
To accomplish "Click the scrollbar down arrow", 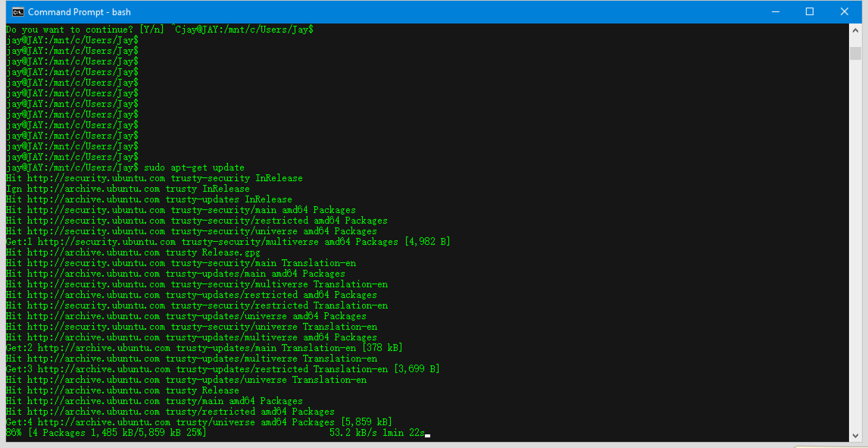I will tap(855, 436).
